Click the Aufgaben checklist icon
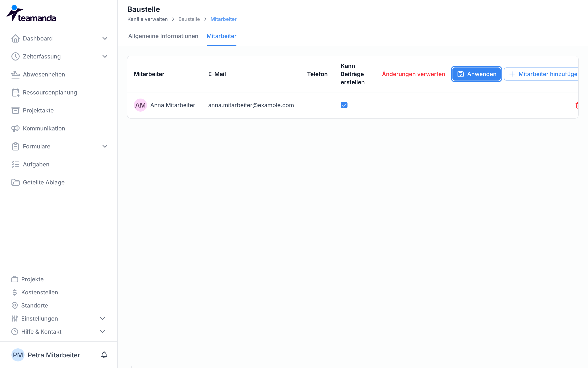 [16, 165]
